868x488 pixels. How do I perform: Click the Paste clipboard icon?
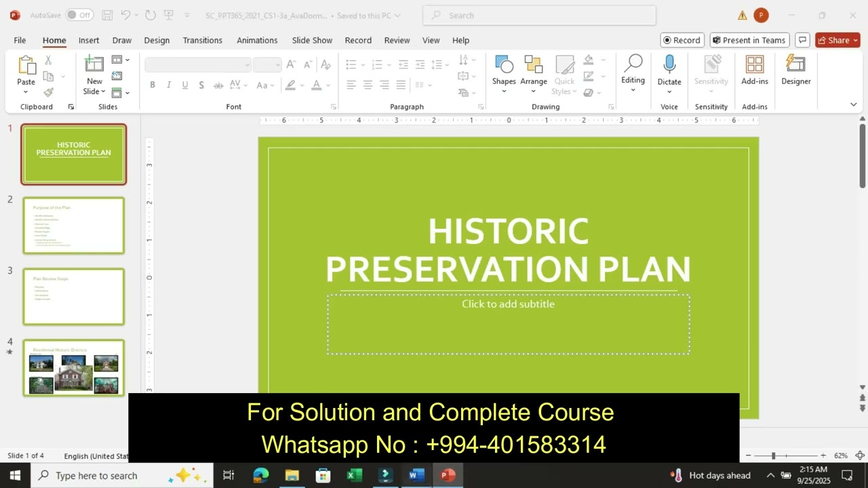tap(26, 65)
